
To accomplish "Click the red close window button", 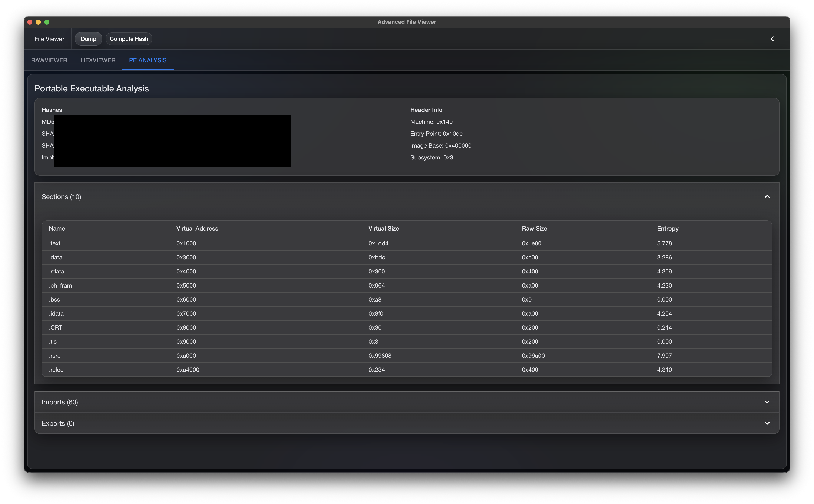I will (x=30, y=22).
